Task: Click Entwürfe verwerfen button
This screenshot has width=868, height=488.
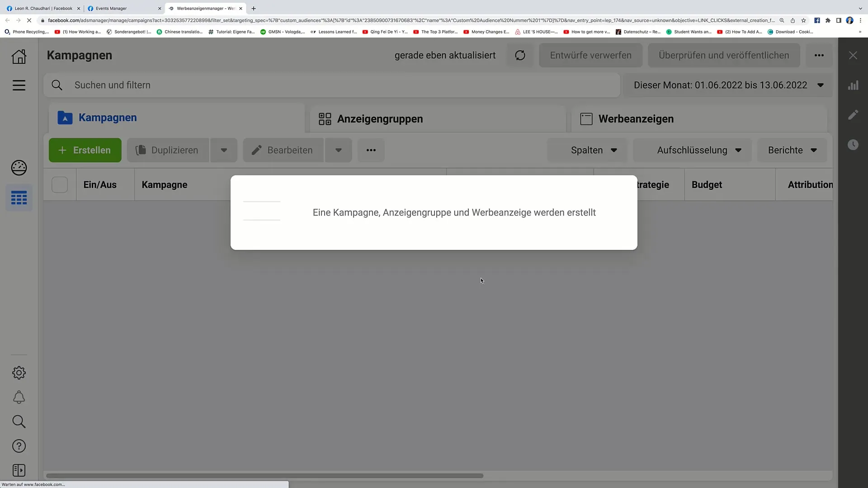Action: tap(590, 55)
